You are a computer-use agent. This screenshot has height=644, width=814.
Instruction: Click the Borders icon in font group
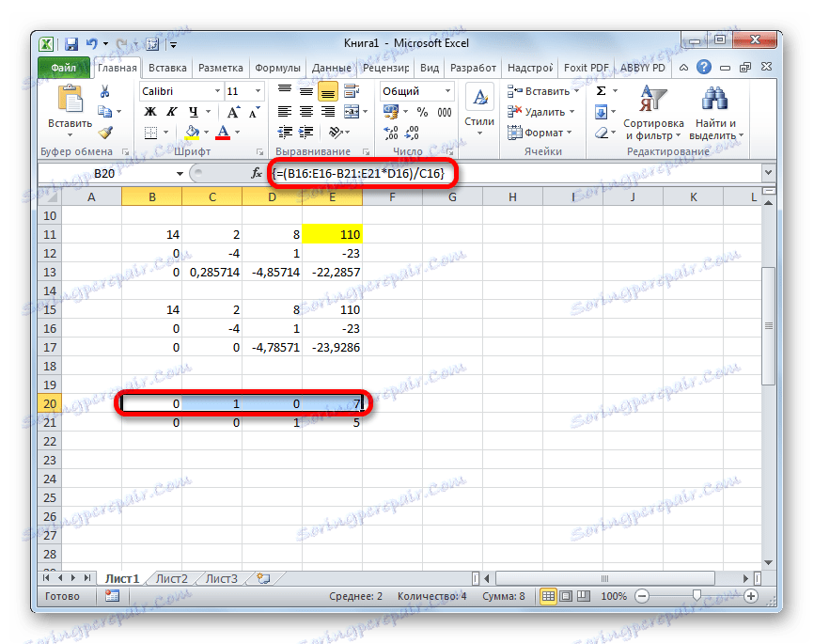click(150, 133)
